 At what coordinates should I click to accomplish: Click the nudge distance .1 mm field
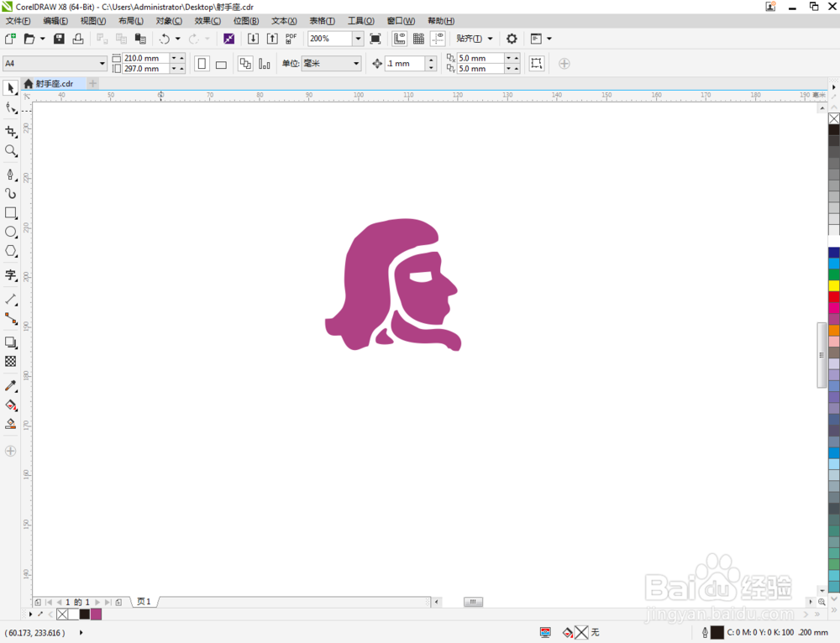pos(406,63)
